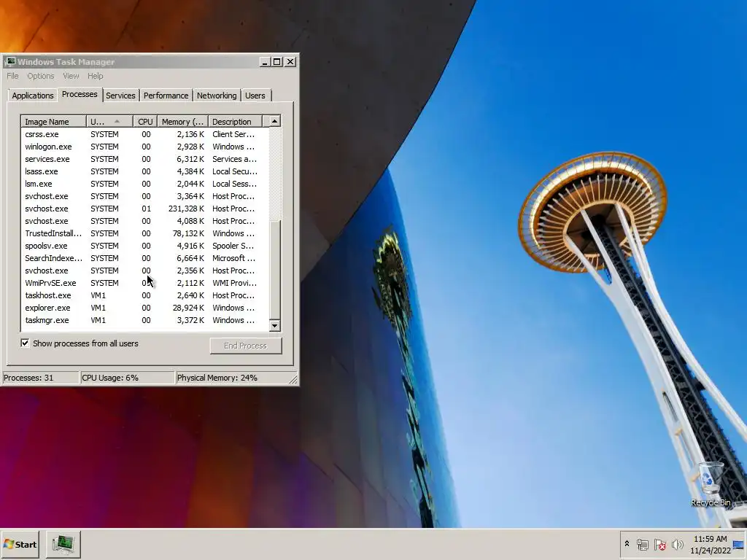Select the services.exe process row

[x=145, y=159]
